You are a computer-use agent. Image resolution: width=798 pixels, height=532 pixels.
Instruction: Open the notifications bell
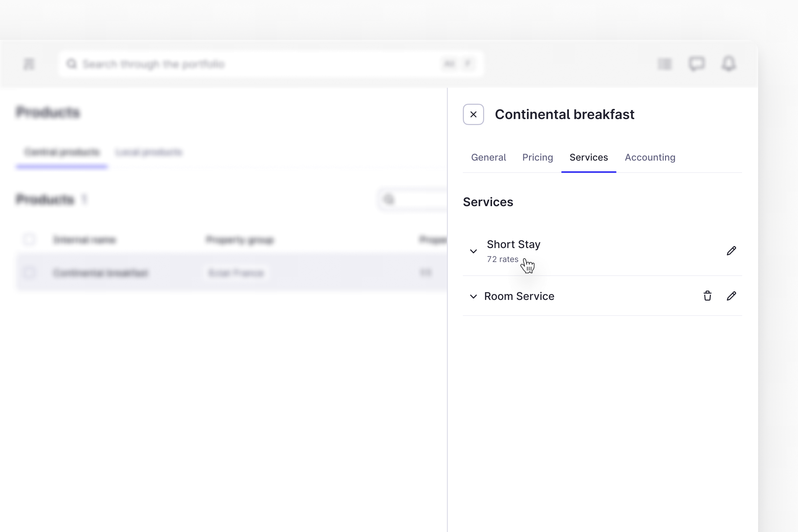click(x=728, y=64)
